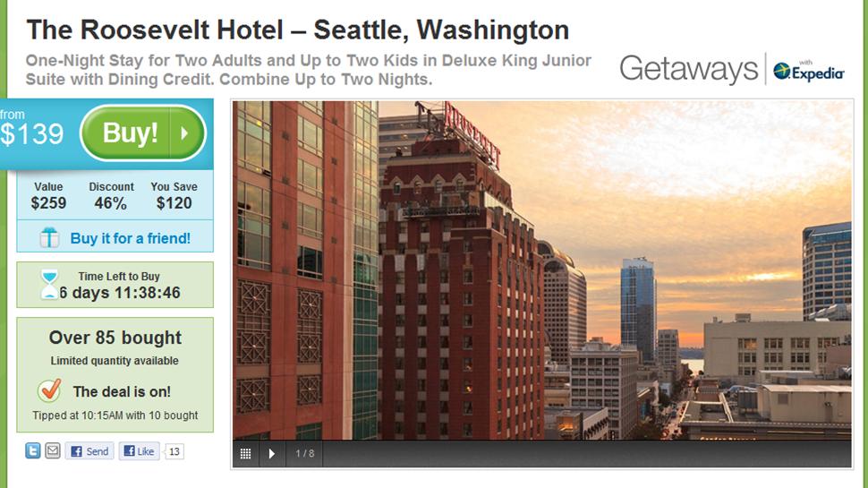
Task: Open the gallery thumbnail grid view
Action: coord(246,454)
